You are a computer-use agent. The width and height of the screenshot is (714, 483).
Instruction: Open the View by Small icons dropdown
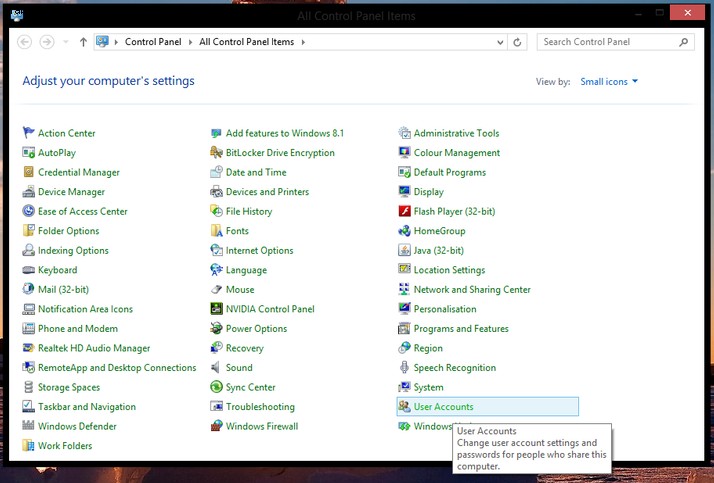[609, 81]
